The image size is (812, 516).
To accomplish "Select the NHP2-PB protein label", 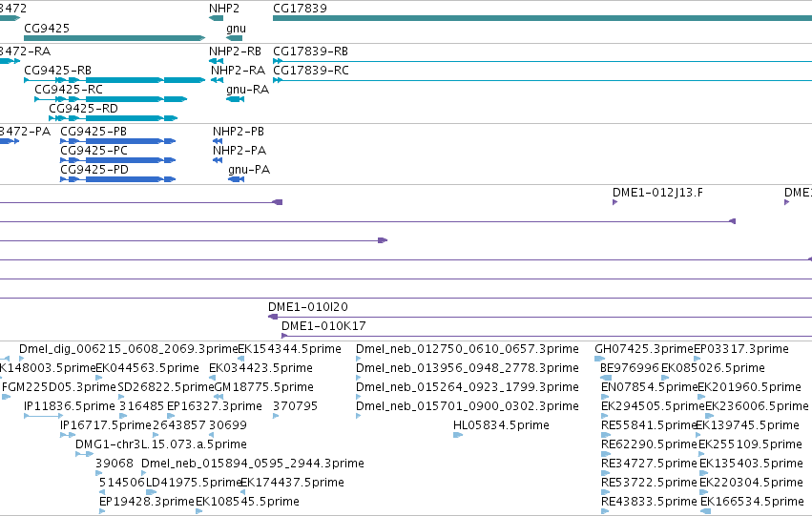I will point(239,132).
